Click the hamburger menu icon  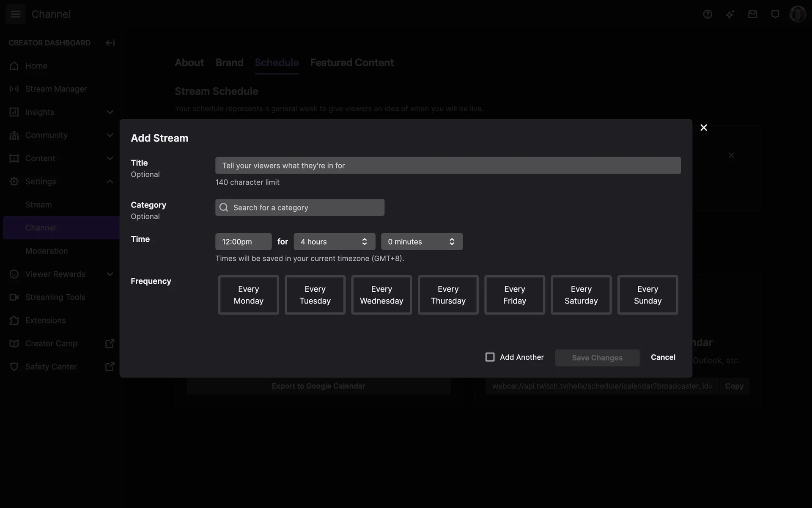tap(16, 14)
